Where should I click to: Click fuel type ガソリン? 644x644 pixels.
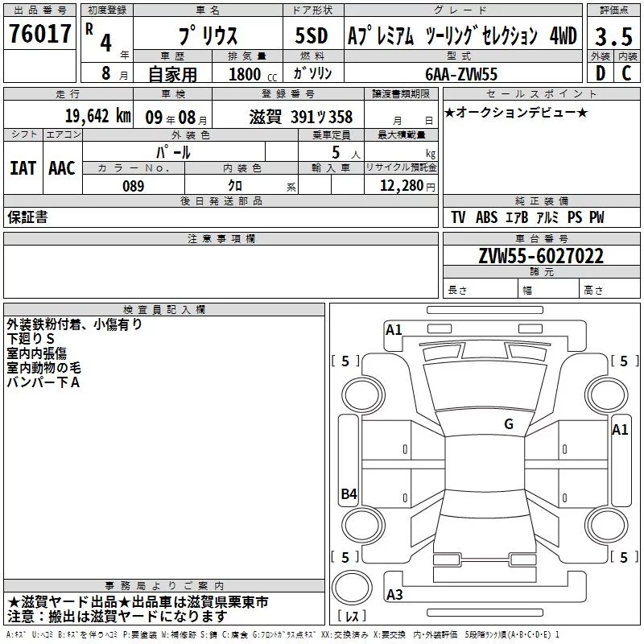[312, 73]
